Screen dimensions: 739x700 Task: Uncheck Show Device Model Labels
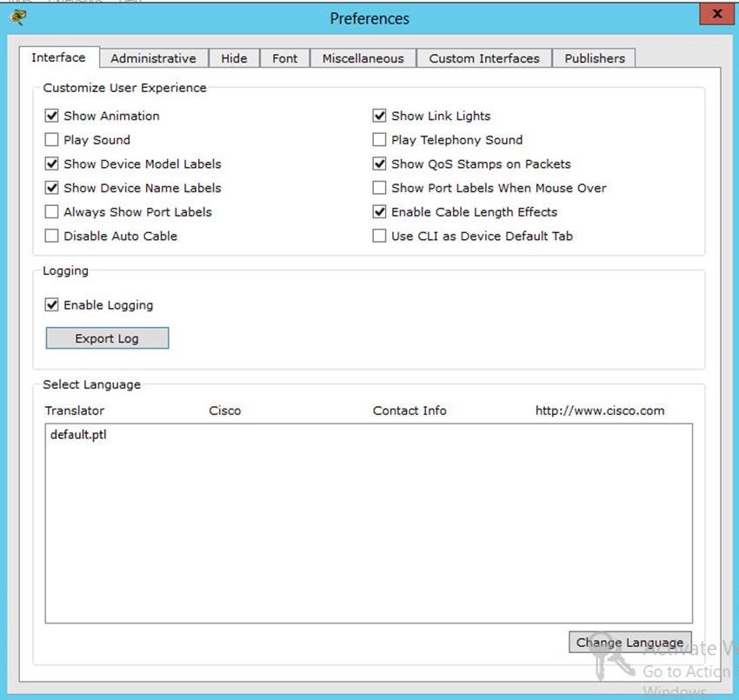(51, 164)
